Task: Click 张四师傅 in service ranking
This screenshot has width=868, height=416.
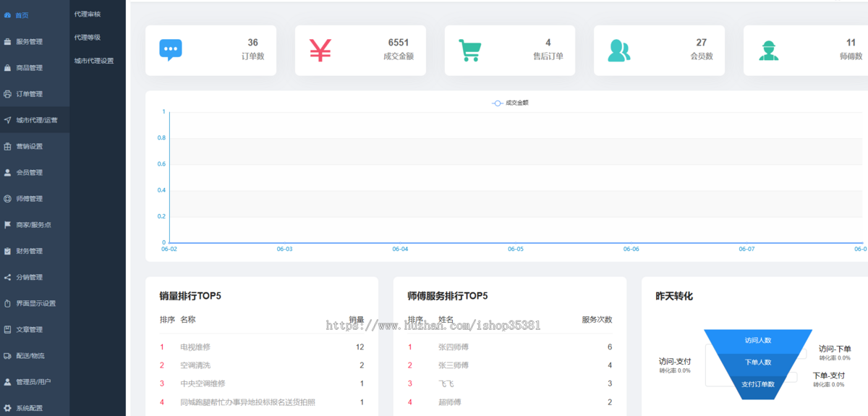Action: 454,347
